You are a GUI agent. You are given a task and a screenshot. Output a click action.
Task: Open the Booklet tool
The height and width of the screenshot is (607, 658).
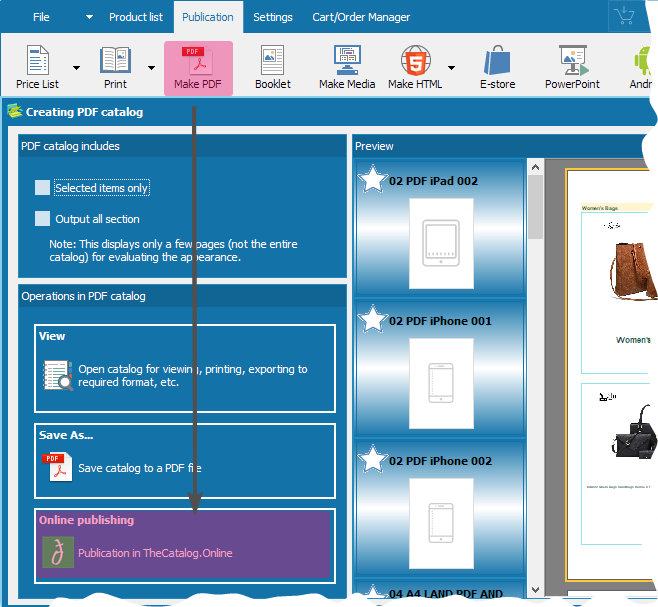[273, 68]
